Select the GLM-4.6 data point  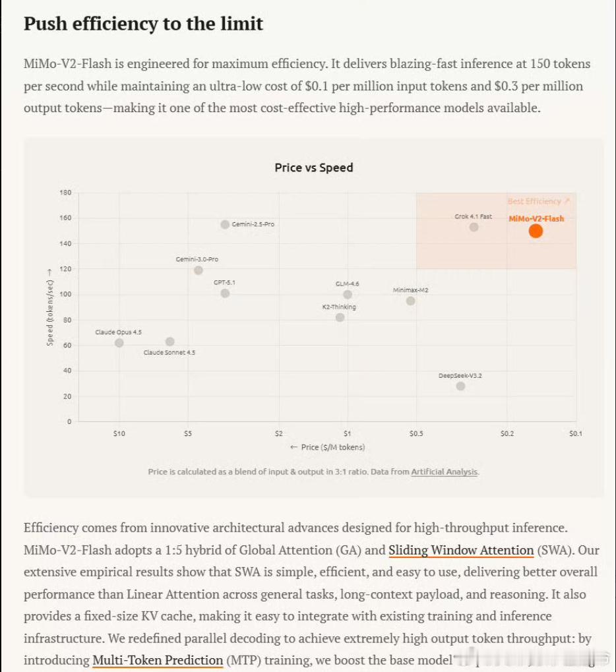pos(348,295)
